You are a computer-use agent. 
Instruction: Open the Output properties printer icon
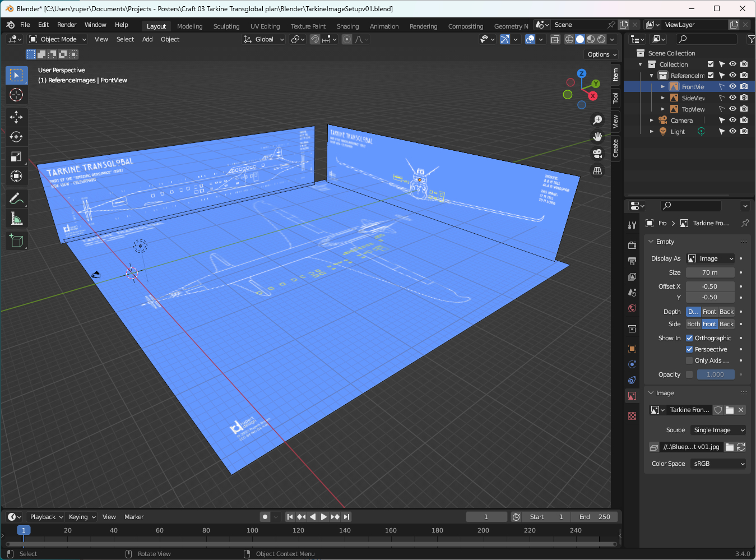[632, 261]
